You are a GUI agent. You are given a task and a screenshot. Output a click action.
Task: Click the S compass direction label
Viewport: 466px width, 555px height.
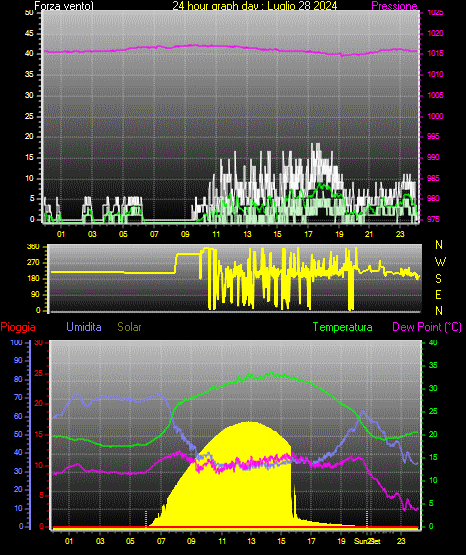438,279
